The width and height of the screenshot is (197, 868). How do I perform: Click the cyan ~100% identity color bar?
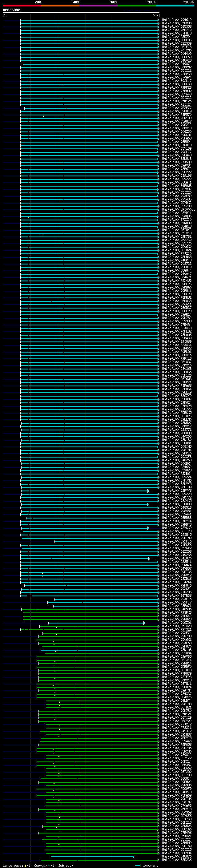(175, 6)
